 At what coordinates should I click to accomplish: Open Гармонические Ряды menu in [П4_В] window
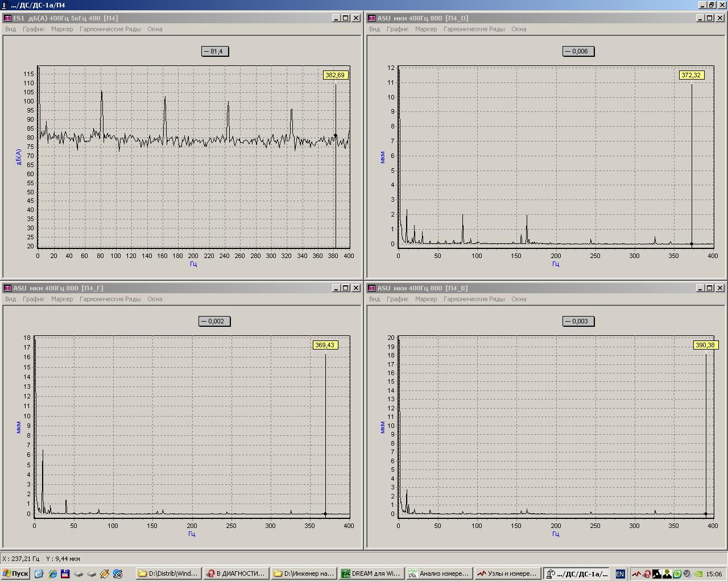coord(474,299)
